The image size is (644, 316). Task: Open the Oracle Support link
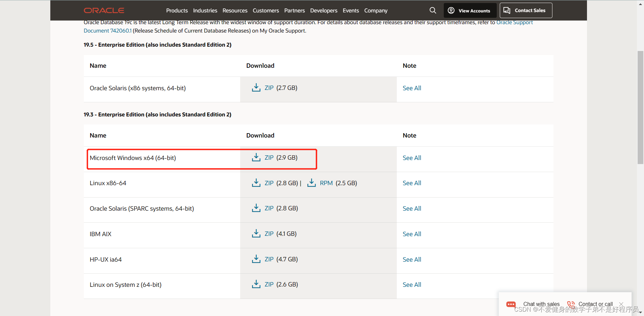click(515, 22)
